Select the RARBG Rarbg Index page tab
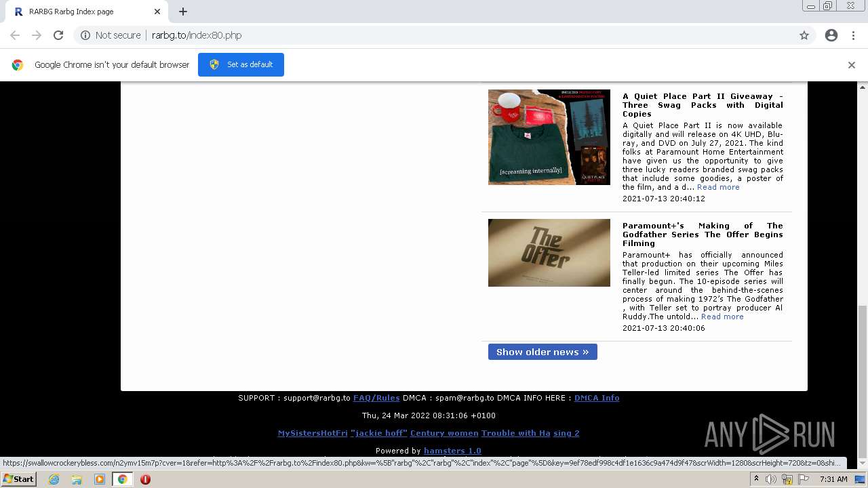 87,12
